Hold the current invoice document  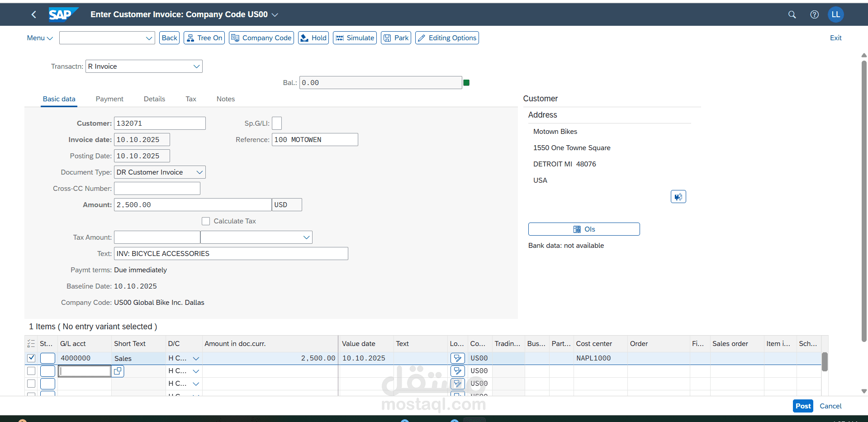click(313, 38)
